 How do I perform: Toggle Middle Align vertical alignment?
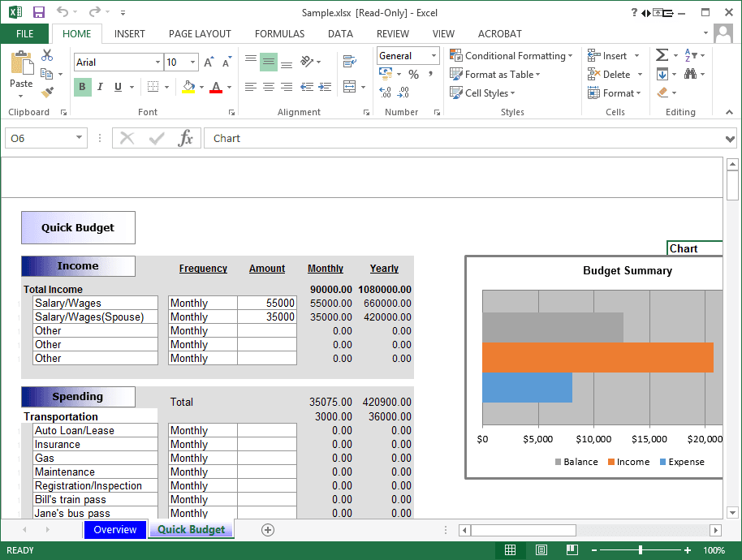coord(269,62)
